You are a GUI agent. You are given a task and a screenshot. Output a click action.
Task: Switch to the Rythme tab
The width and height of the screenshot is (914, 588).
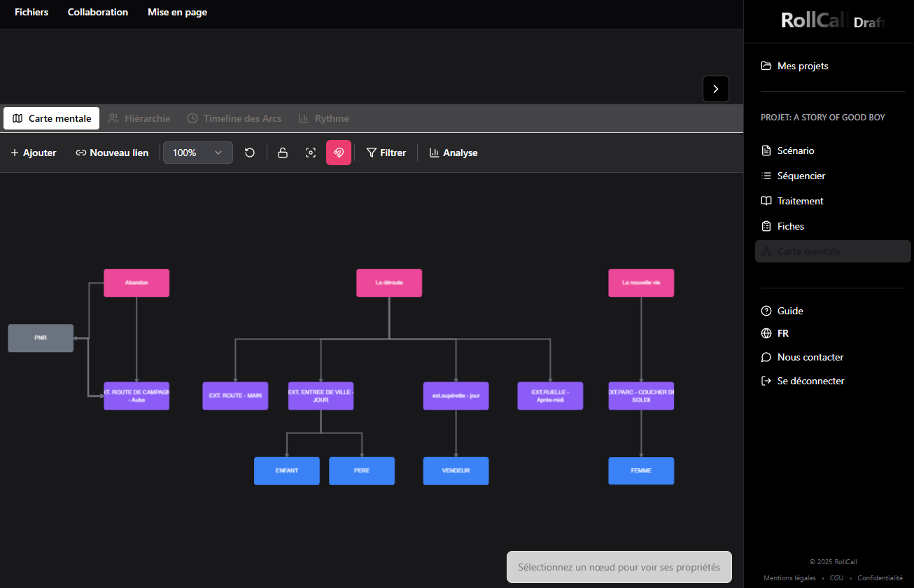pyautogui.click(x=324, y=118)
